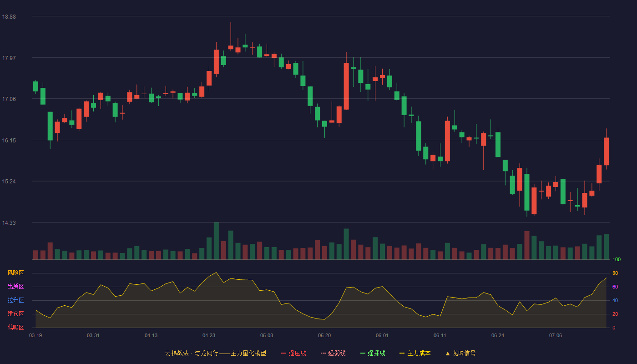
Task: Toggle the 强撑线 legend series
Action: (373, 353)
